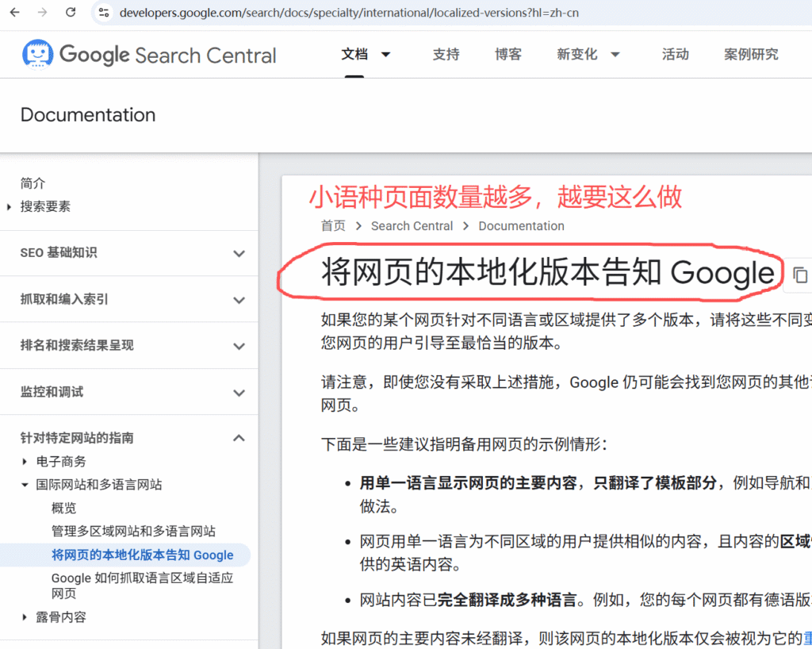This screenshot has width=812, height=649.
Task: Expand the 搜索要素 sidebar triangle
Action: [x=9, y=207]
